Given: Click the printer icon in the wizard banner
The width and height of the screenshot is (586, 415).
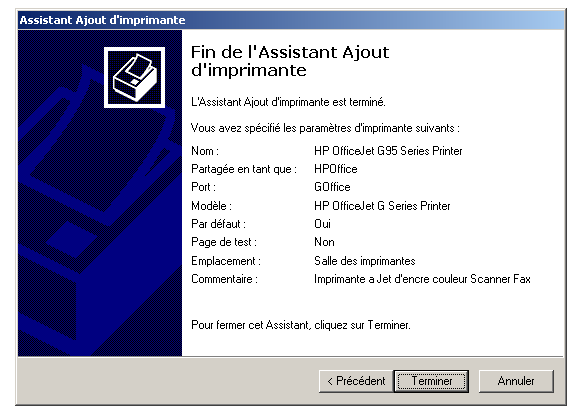Looking at the screenshot, I should click(x=135, y=77).
